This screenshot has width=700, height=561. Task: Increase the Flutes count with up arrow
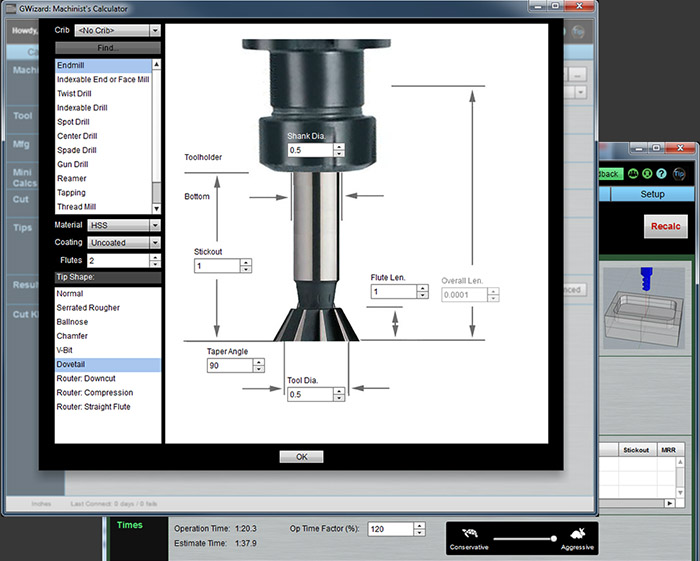click(x=155, y=256)
